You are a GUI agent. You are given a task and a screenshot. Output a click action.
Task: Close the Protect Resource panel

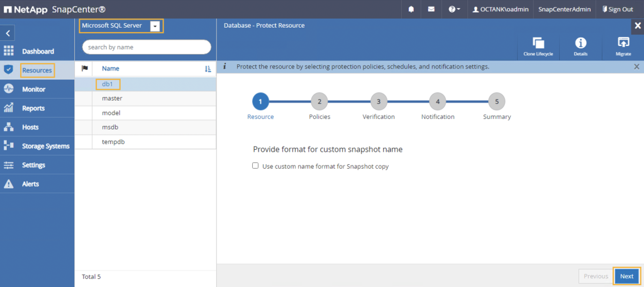point(638,26)
